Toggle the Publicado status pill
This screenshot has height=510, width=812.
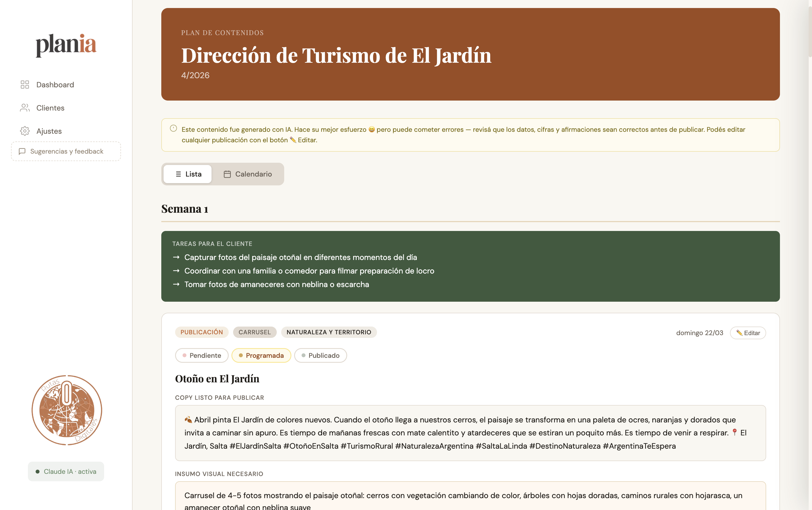point(320,355)
